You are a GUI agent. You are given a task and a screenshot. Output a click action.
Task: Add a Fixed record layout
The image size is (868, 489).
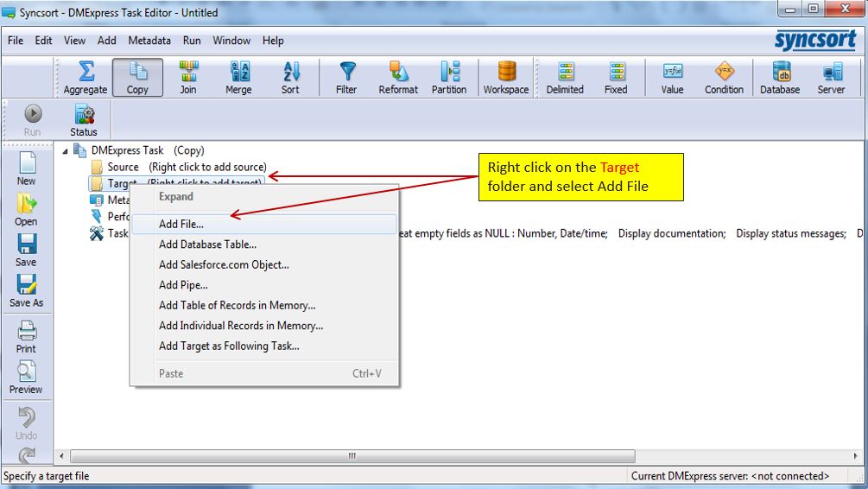[616, 78]
